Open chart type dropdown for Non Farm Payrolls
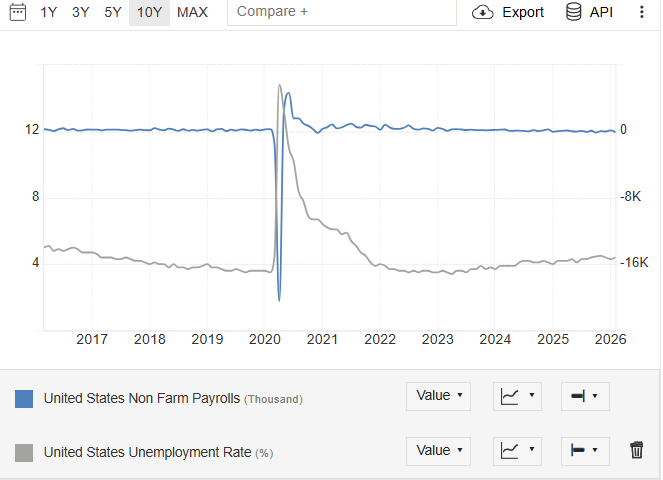The width and height of the screenshot is (663, 480). 517,396
